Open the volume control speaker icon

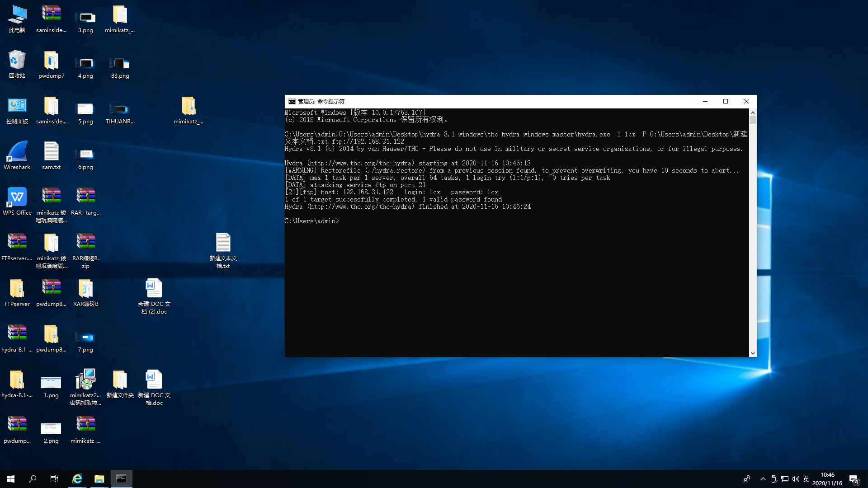point(795,479)
